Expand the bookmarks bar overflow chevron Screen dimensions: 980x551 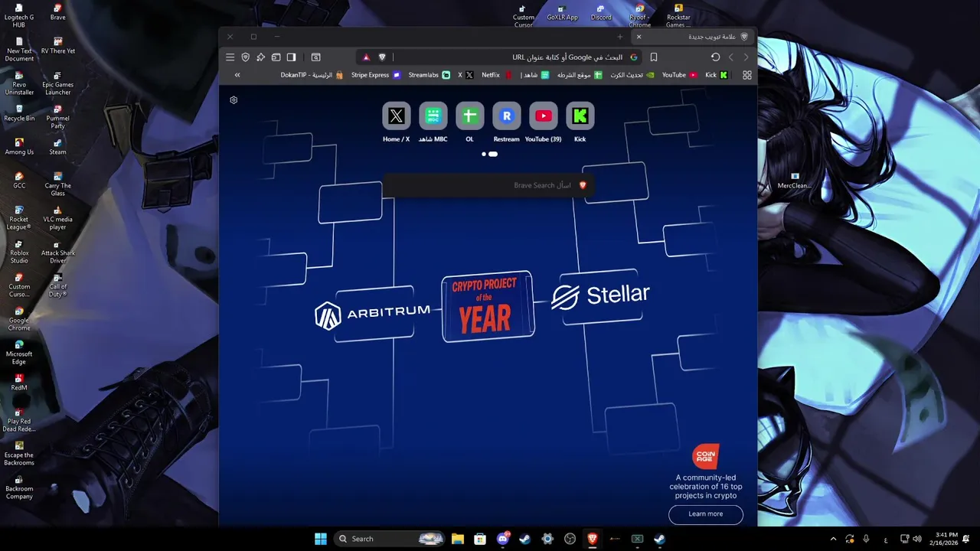point(237,75)
